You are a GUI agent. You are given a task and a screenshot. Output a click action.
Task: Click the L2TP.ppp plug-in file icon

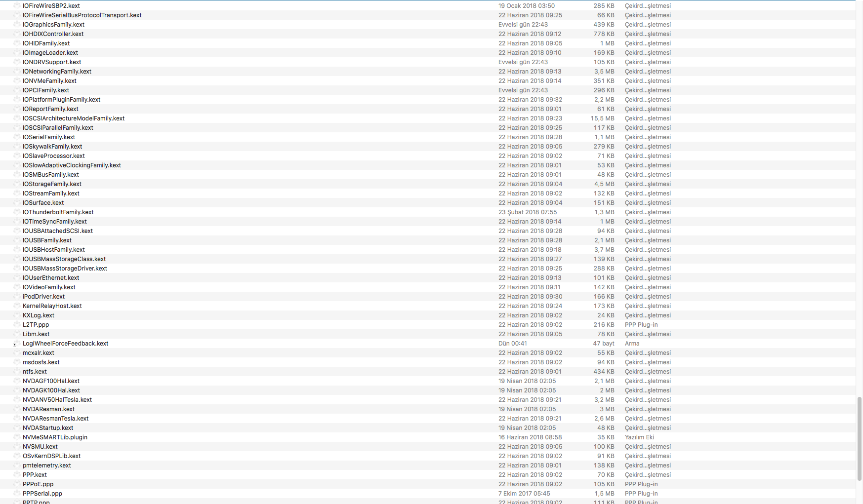(17, 325)
